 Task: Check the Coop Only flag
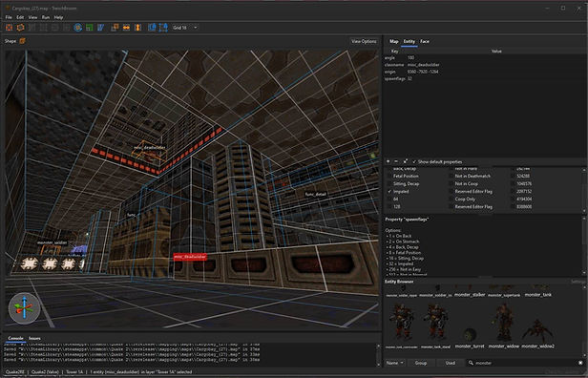(x=451, y=199)
